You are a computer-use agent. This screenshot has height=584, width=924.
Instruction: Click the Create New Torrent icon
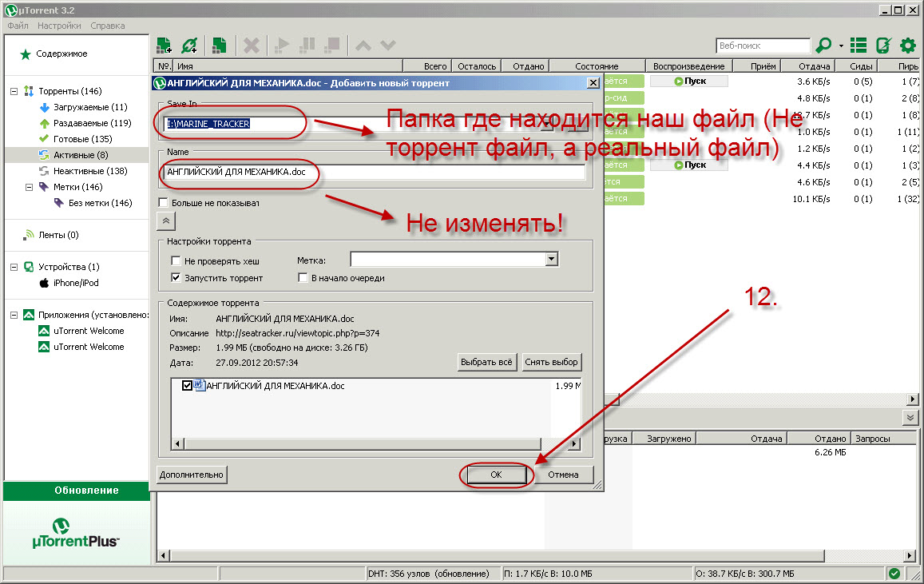pos(218,46)
